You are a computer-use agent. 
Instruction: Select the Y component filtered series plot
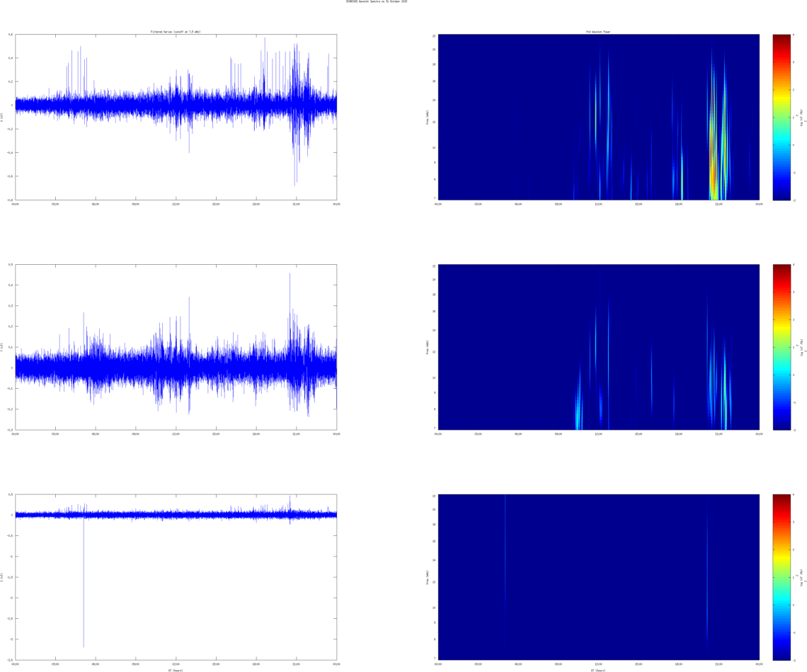pos(176,347)
